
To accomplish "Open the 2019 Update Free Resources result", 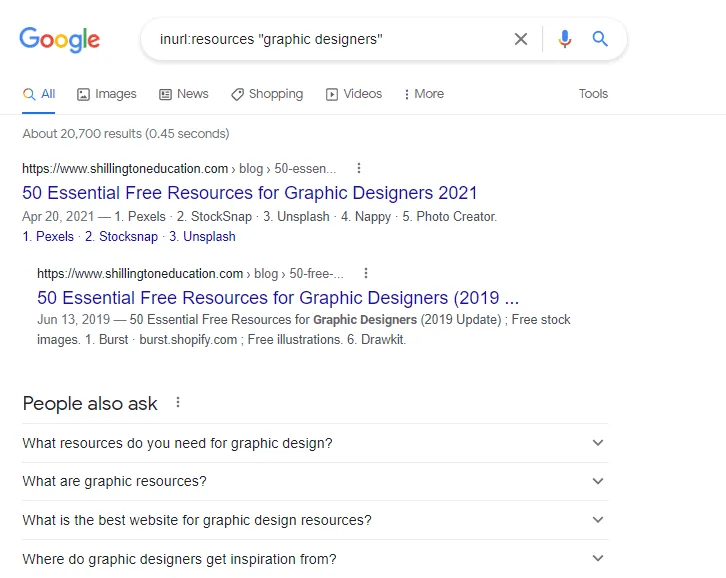I will coord(278,298).
